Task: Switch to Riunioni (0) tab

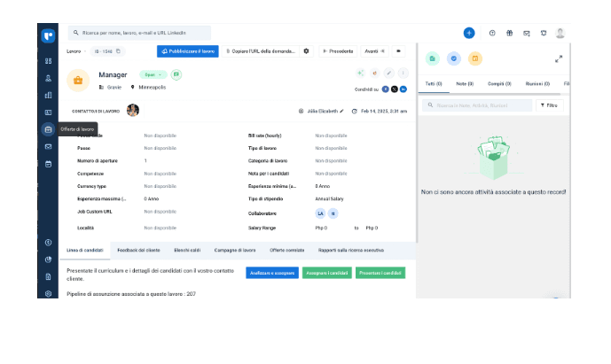Action: pos(537,84)
